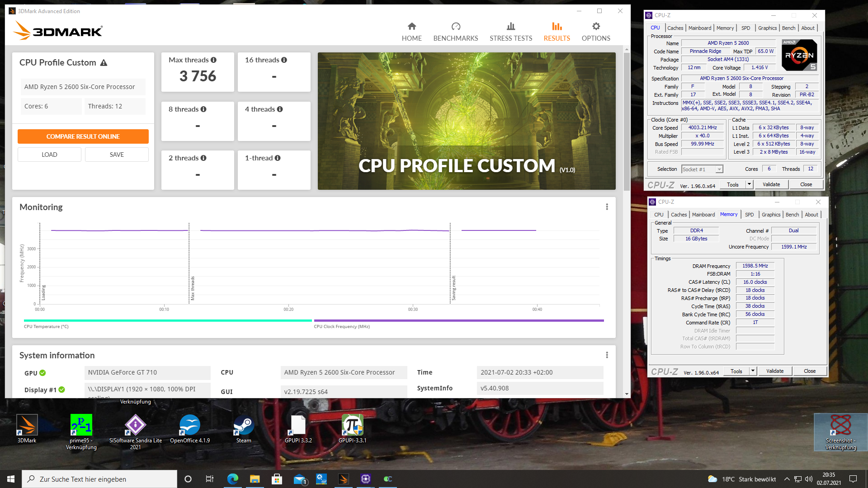The width and height of the screenshot is (868, 488).
Task: Click CPU Temperature legend bar
Action: [x=168, y=320]
